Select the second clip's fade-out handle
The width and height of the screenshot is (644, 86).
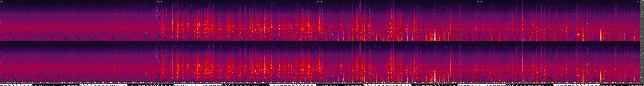(x=318, y=2)
